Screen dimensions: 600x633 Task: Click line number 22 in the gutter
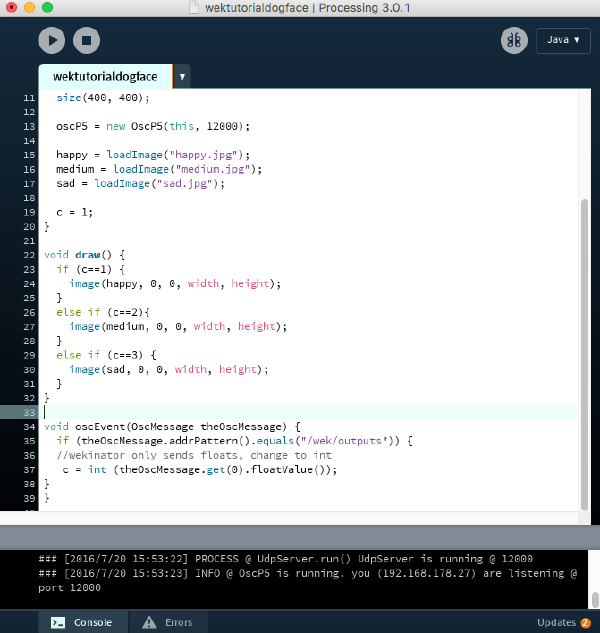(x=29, y=255)
